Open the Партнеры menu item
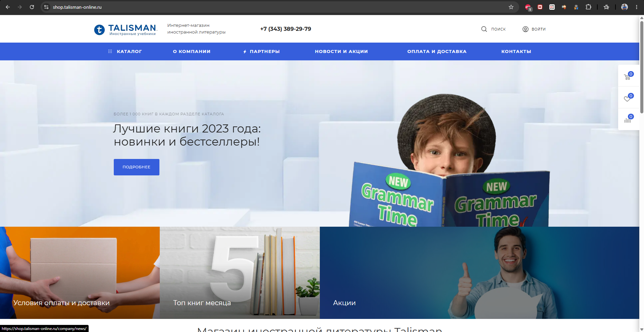 click(265, 51)
